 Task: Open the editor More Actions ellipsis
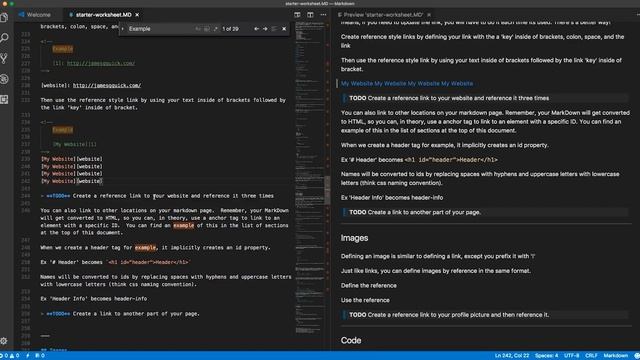tap(323, 15)
